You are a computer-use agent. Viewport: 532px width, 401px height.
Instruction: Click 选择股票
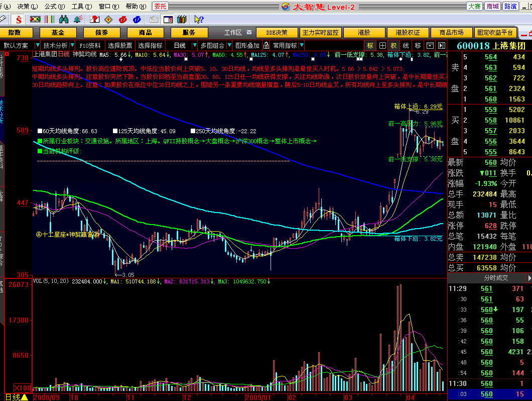(120, 46)
